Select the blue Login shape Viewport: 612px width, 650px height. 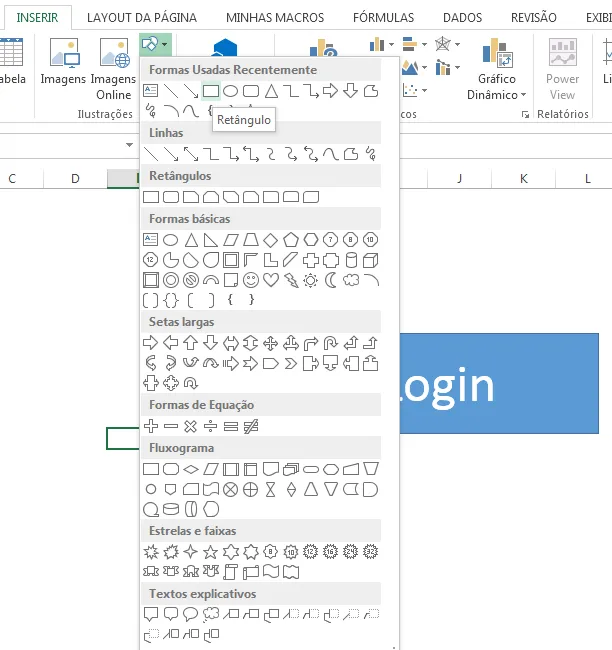point(499,383)
